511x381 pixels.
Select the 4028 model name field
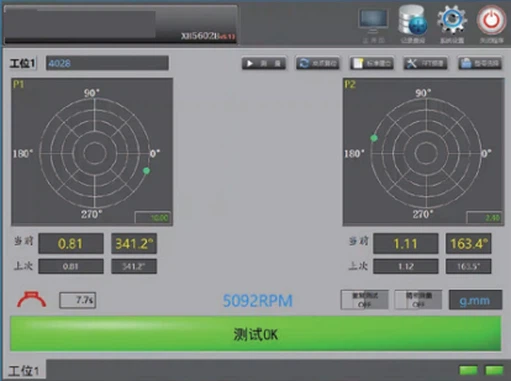(x=107, y=63)
